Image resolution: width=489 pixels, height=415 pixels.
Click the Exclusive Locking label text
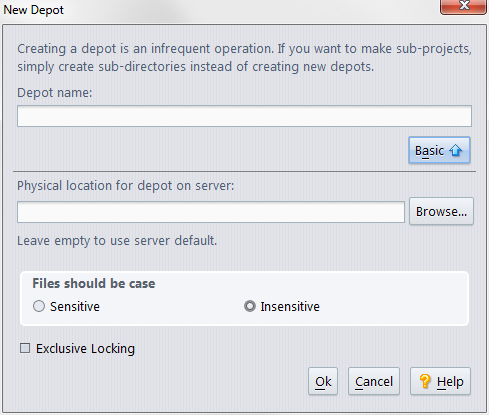(x=85, y=349)
